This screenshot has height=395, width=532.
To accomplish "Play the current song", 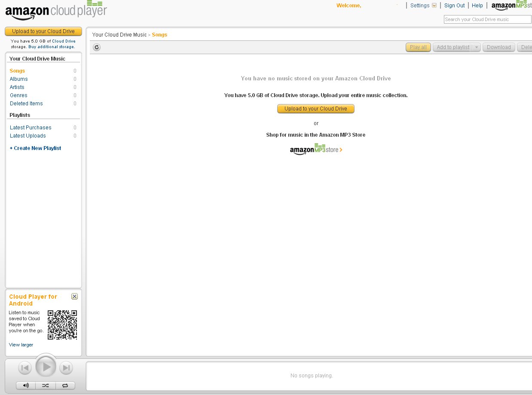I will click(x=46, y=367).
